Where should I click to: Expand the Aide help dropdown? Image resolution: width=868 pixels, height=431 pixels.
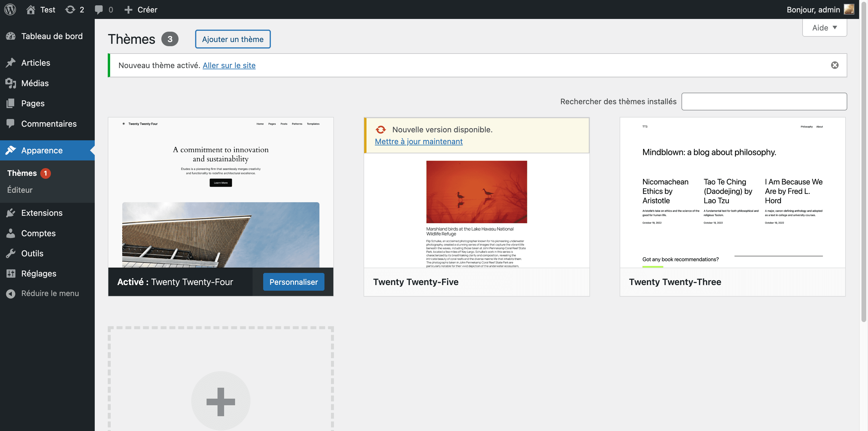[x=824, y=28]
